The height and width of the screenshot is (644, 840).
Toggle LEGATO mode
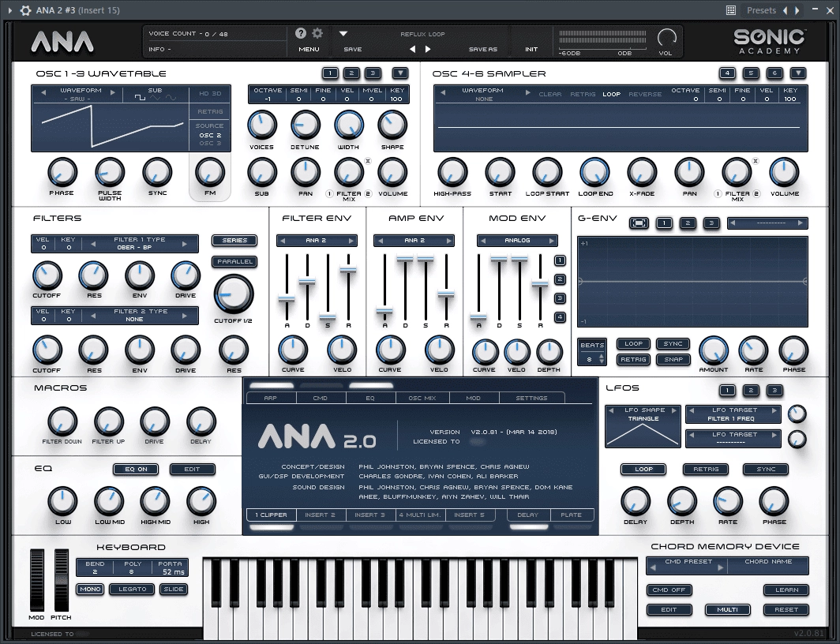point(133,590)
